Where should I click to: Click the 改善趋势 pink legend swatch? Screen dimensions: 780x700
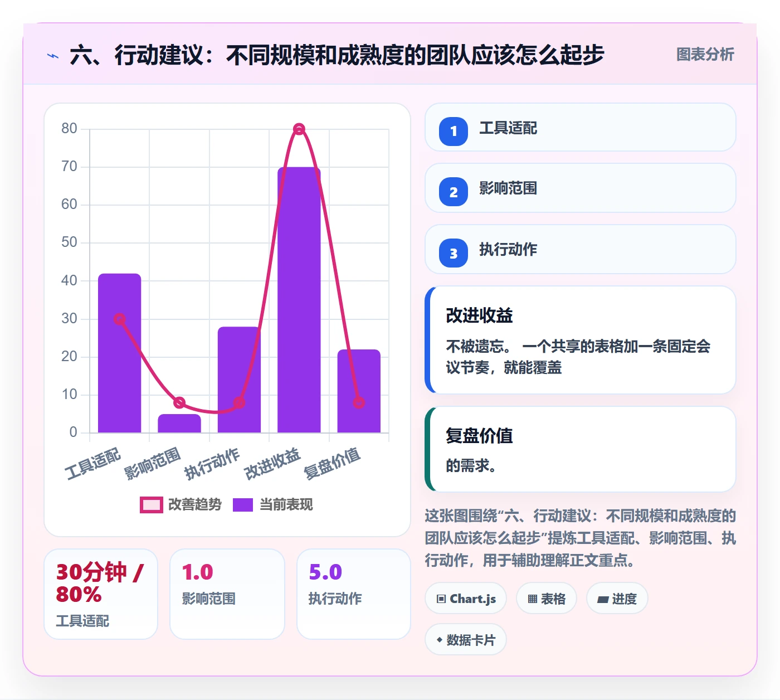(151, 504)
